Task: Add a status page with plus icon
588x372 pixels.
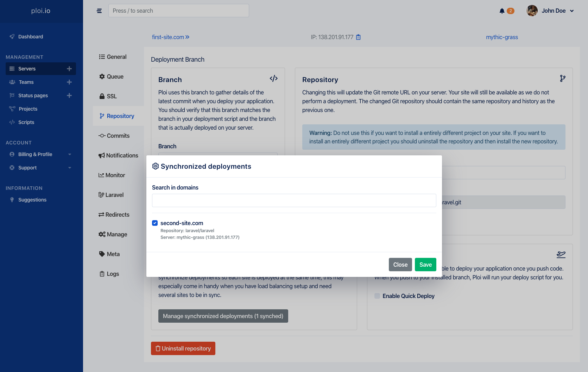Action: tap(69, 95)
